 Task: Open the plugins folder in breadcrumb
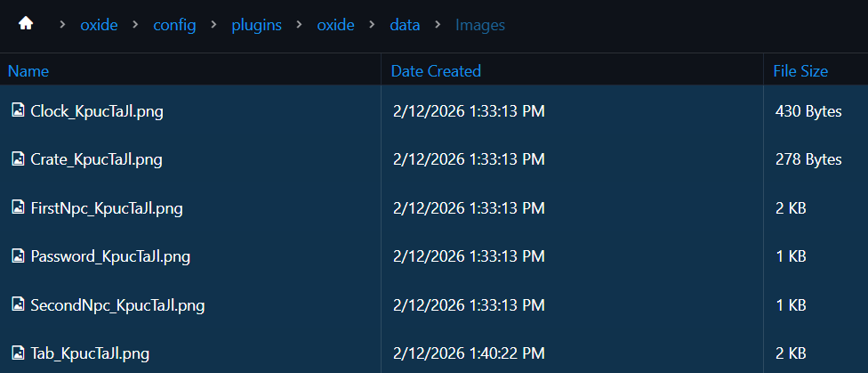tap(256, 25)
